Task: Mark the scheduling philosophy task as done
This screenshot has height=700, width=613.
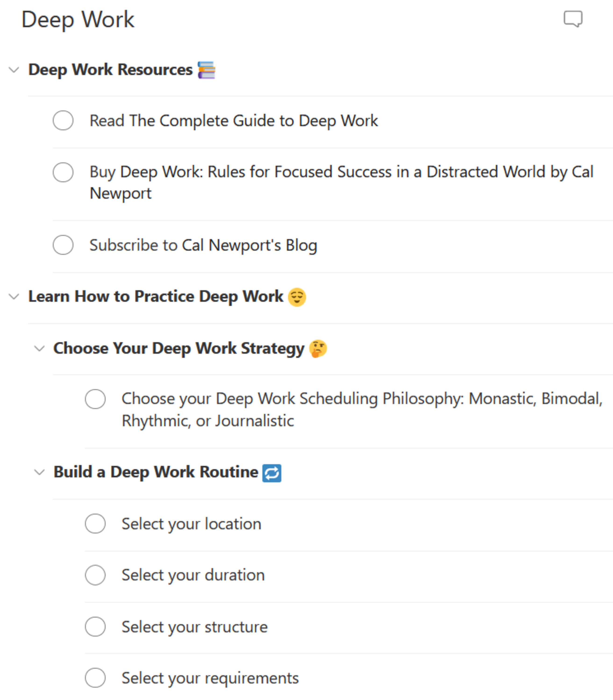Action: click(96, 399)
